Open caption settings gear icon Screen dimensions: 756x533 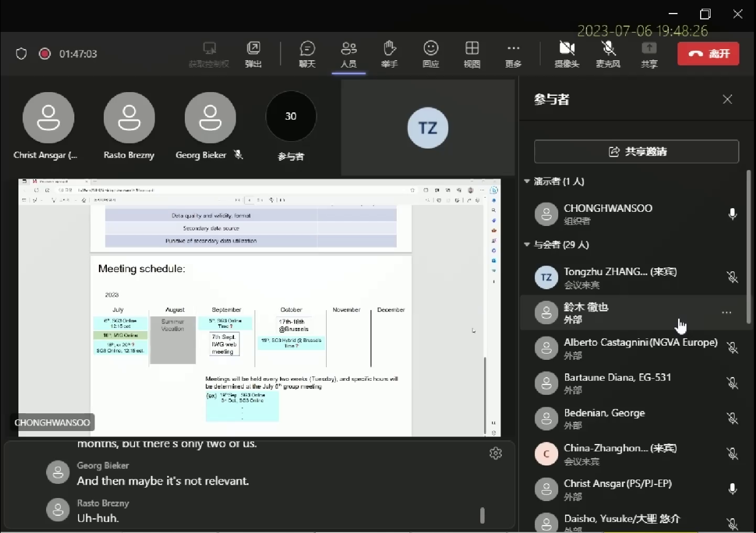[496, 453]
